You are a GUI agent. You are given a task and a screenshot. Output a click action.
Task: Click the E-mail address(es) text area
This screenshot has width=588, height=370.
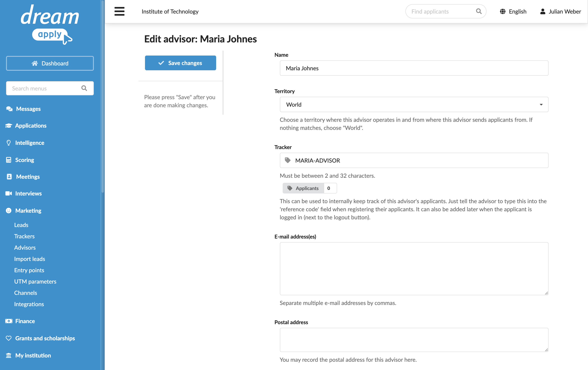(414, 269)
